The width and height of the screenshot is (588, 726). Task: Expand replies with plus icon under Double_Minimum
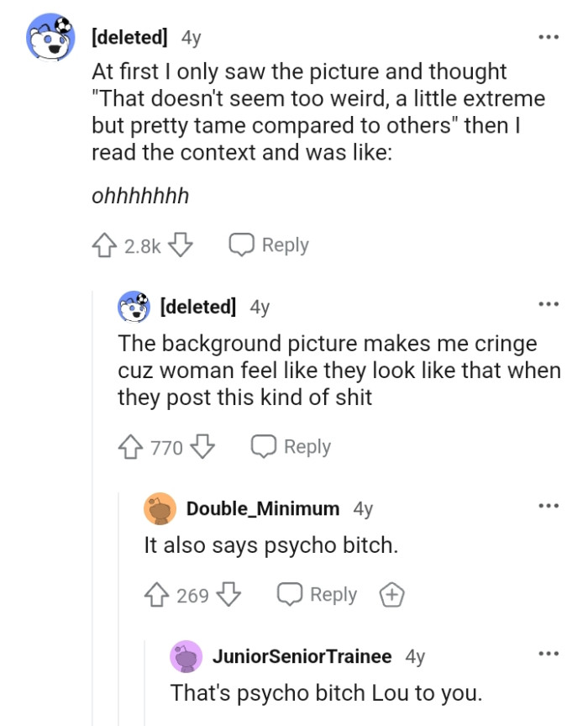pos(390,595)
